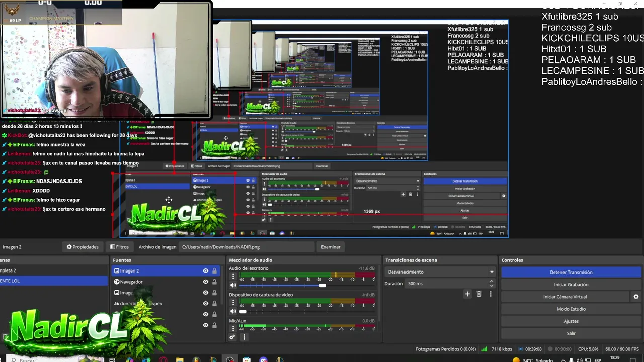Open Task View in the taskbar

pos(112,360)
